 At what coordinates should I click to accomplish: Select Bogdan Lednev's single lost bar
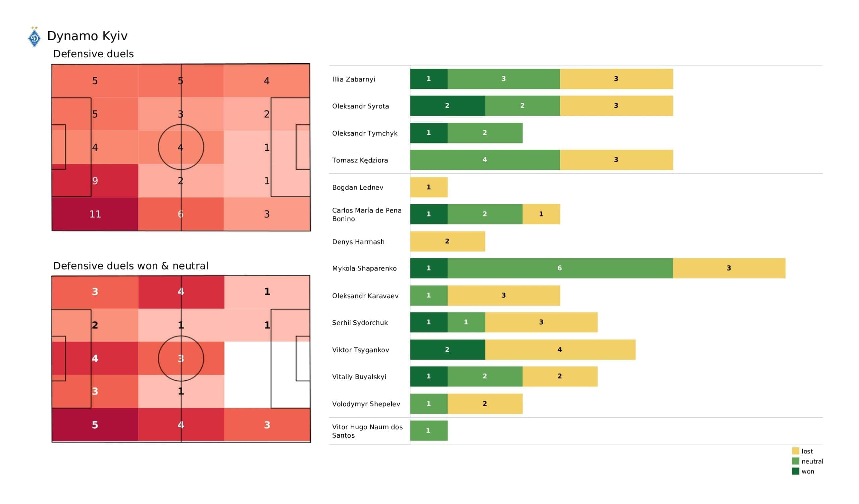click(x=429, y=187)
